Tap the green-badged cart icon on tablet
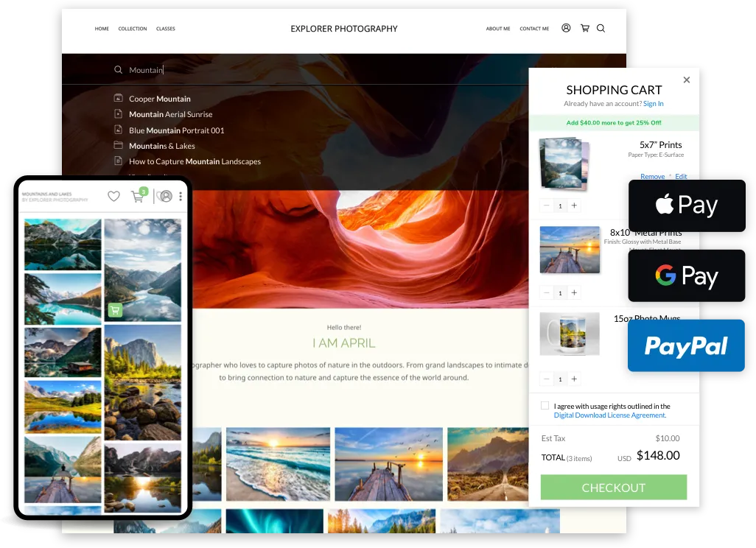756x548 pixels. tap(139, 196)
